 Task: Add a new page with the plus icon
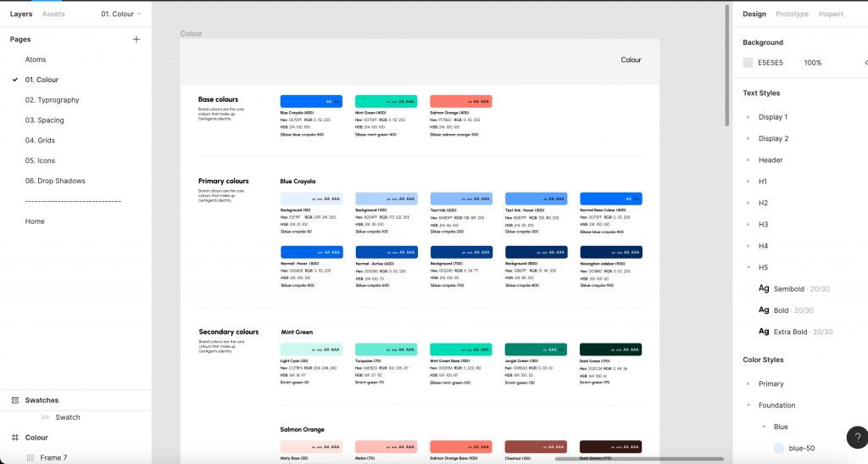[136, 39]
